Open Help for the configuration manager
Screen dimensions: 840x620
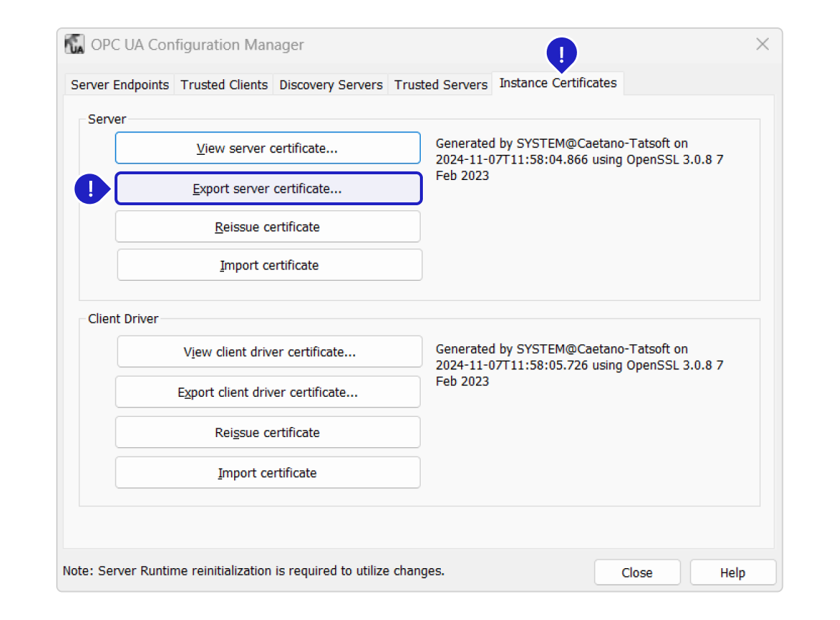[x=732, y=573]
